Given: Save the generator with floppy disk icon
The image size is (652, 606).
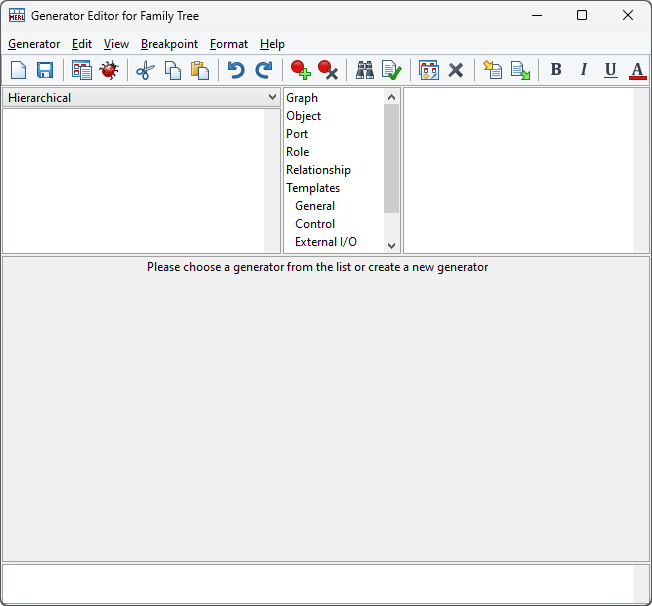Looking at the screenshot, I should 45,70.
